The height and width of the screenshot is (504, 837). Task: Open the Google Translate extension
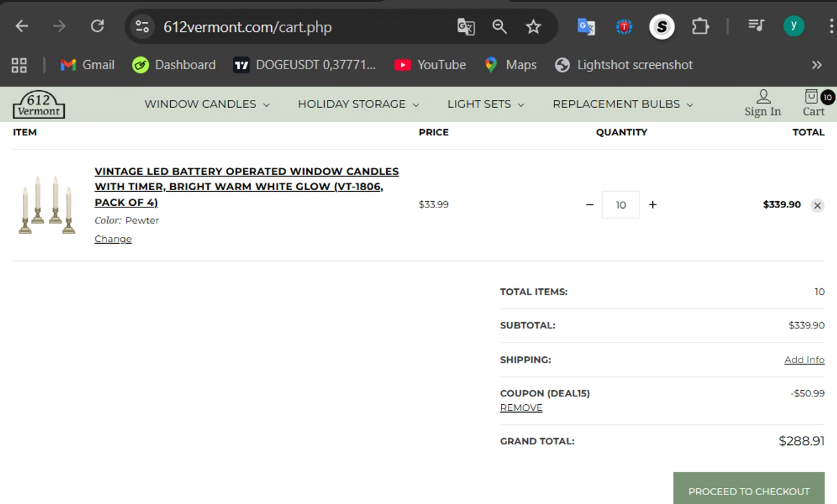586,26
